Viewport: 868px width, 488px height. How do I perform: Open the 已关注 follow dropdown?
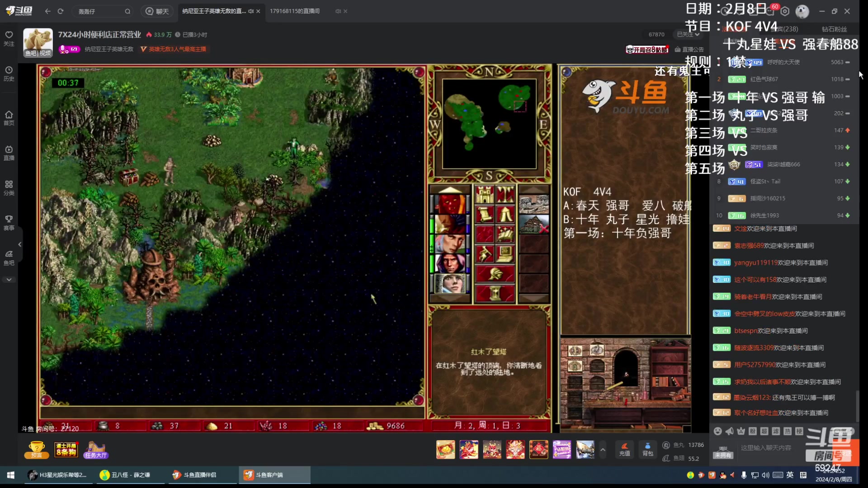click(x=688, y=34)
